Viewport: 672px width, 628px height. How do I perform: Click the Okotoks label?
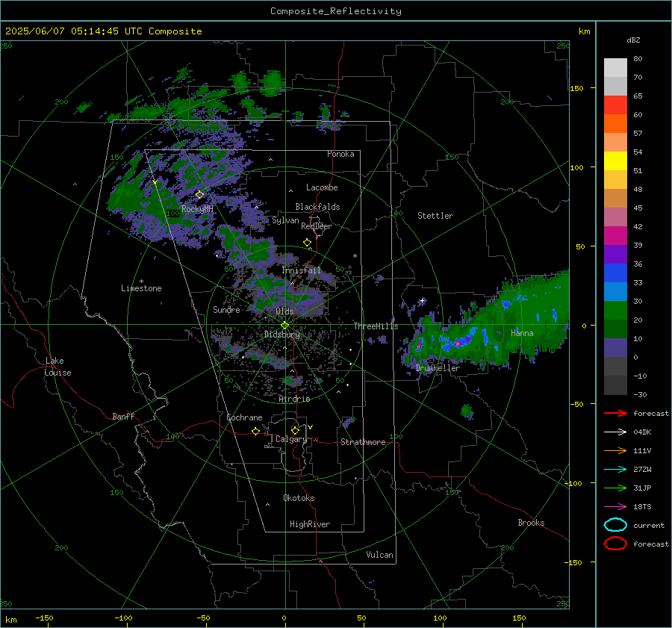(299, 498)
